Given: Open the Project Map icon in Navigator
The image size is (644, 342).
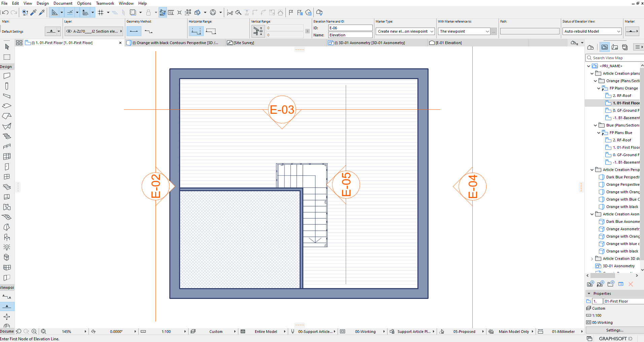Looking at the screenshot, I should pyautogui.click(x=590, y=47).
